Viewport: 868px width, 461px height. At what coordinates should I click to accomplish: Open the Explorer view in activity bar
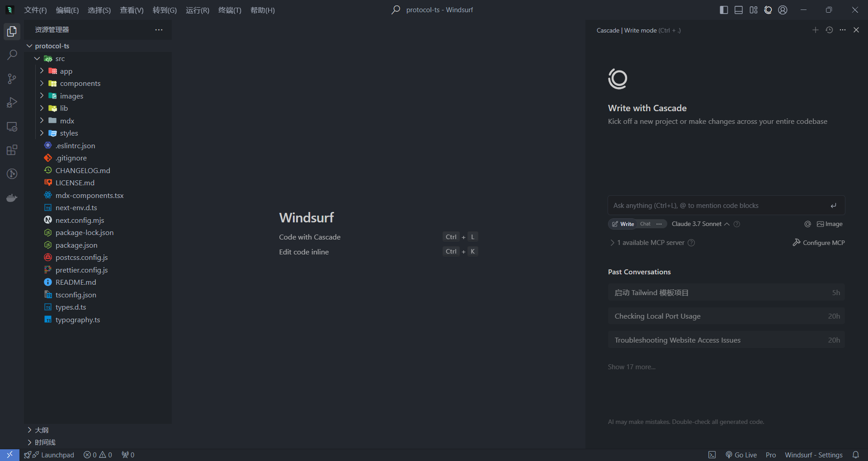pyautogui.click(x=12, y=32)
